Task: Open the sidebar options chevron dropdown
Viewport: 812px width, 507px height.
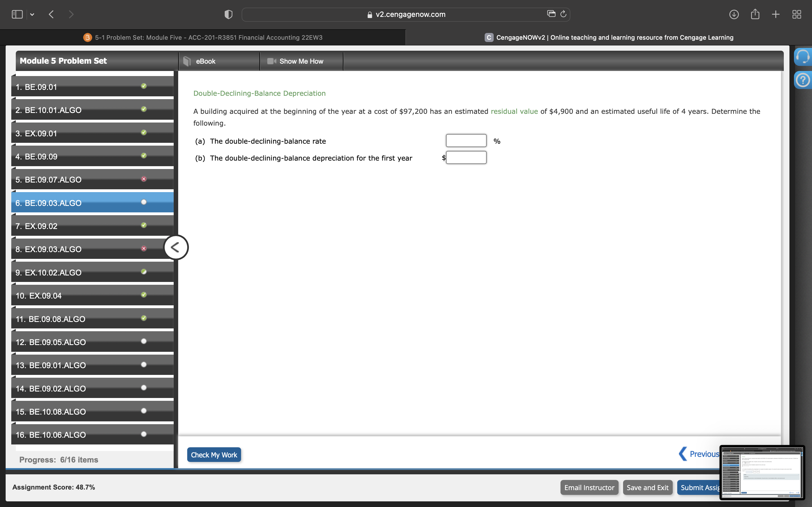Action: (32, 14)
